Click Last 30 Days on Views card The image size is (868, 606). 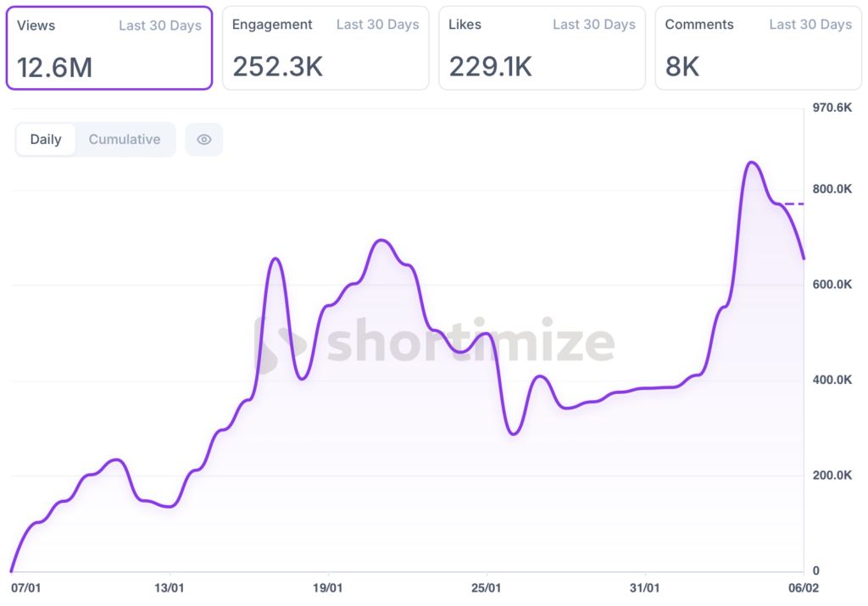tap(160, 25)
